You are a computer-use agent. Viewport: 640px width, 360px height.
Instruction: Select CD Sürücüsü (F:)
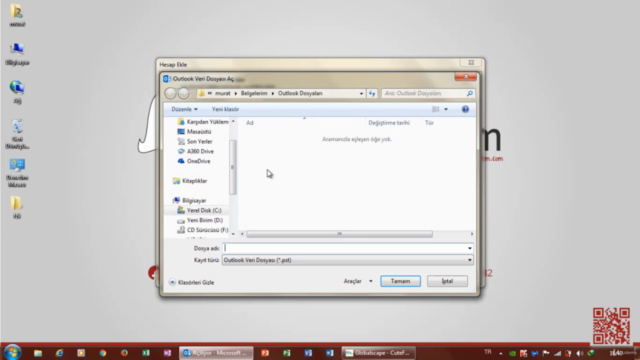[203, 230]
